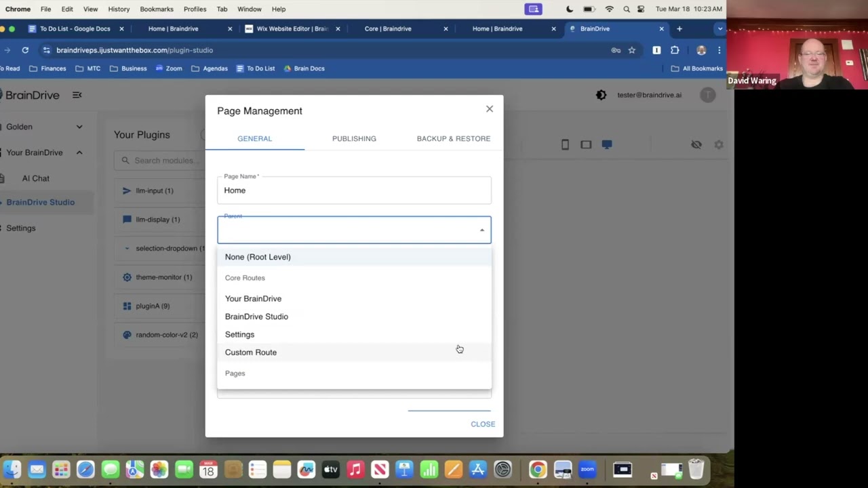Collapse the Your BrainDrive sidebar section
The image size is (868, 488).
point(79,152)
